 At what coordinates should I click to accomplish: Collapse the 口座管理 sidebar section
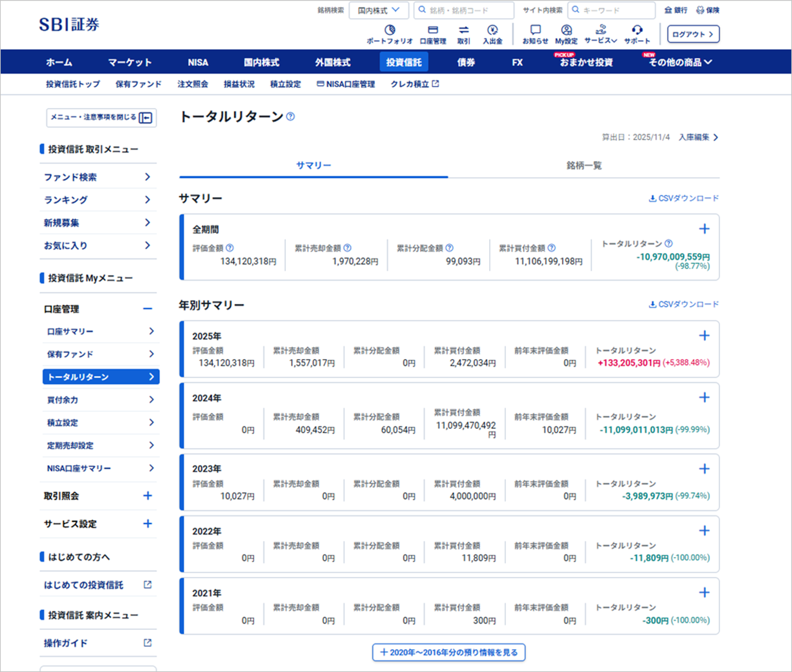tap(147, 308)
